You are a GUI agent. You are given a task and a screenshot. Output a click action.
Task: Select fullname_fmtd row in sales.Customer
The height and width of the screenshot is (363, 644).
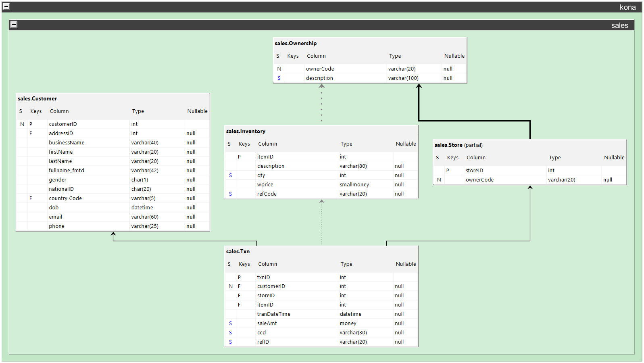click(x=113, y=170)
